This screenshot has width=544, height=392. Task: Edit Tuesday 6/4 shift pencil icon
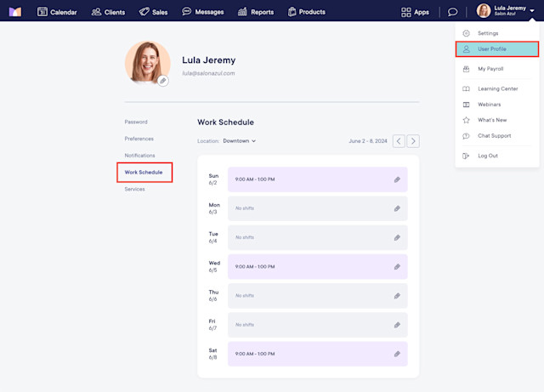pos(397,237)
